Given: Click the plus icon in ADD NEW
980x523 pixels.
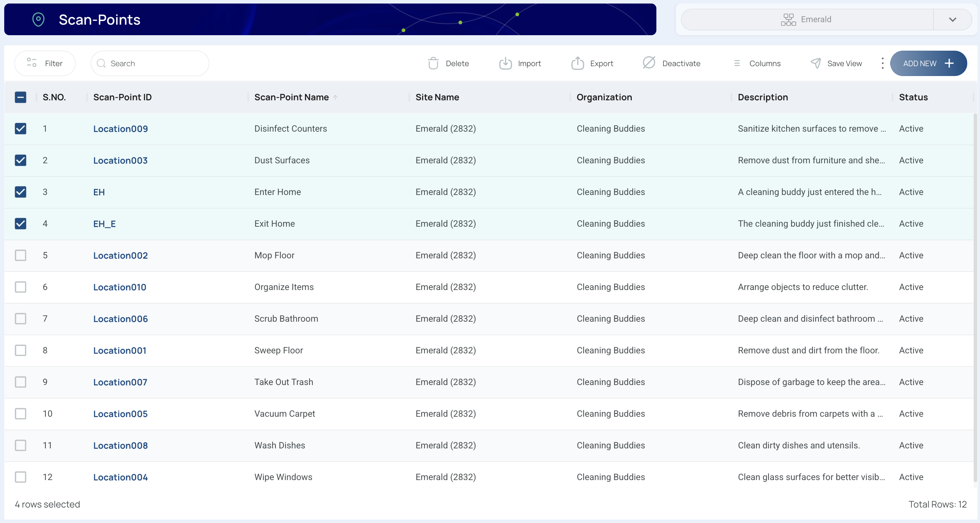Looking at the screenshot, I should 949,63.
